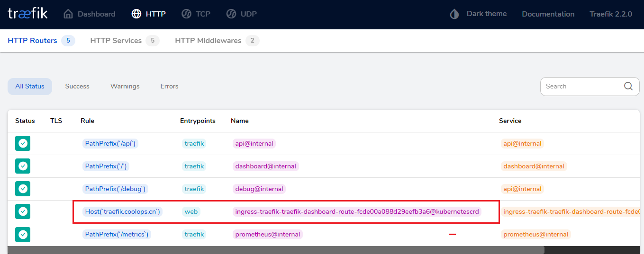Click success status icon for traefik.coolops.cn row
Screen dimensions: 644x254
pyautogui.click(x=23, y=211)
